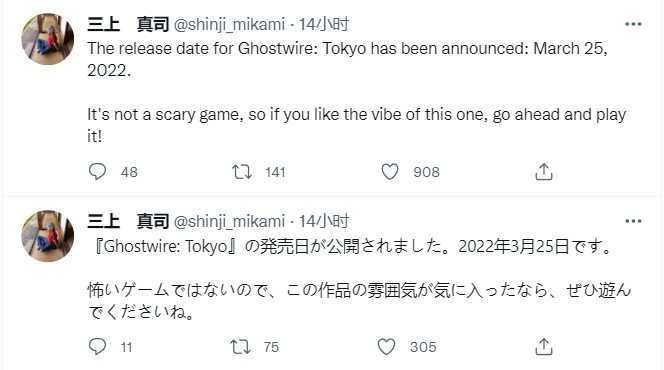Retweet the Japanese tweet with 75 retweets
Screen dimensions: 664x370
point(240,347)
